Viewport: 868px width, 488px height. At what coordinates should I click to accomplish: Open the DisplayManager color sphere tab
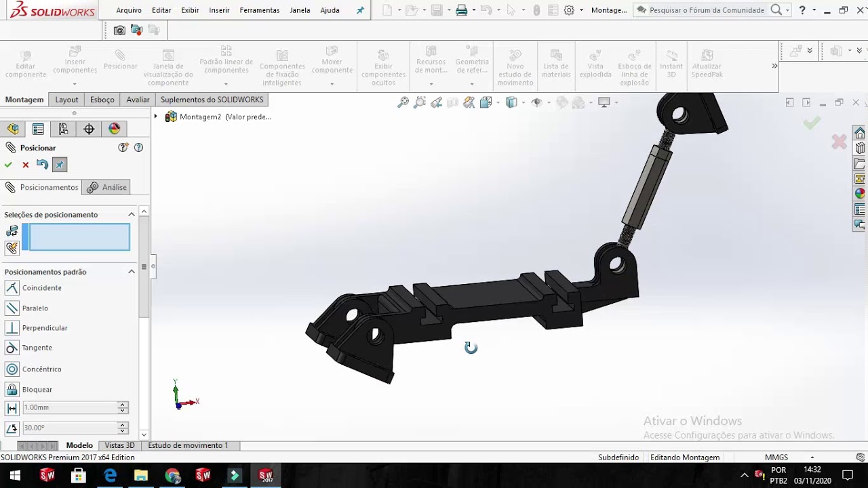click(115, 129)
